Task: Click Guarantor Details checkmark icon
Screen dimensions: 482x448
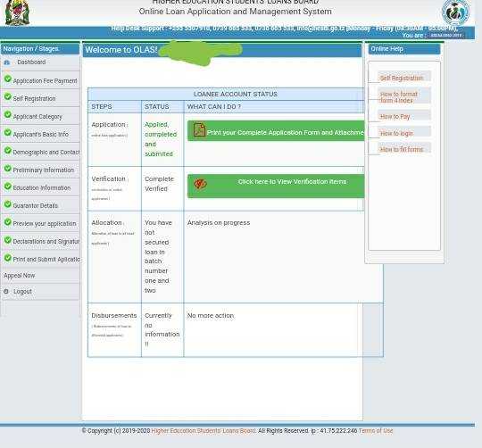Action: 8,203
